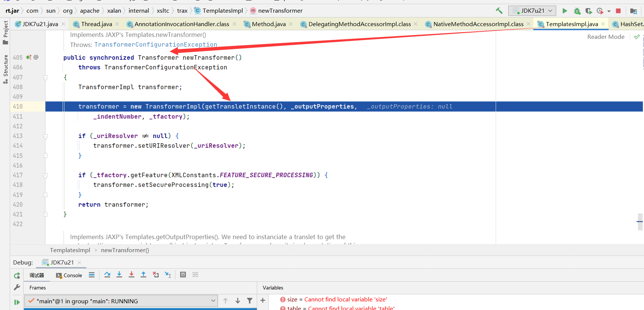Expand the profiler options arrow
644x310 pixels.
click(x=609, y=11)
